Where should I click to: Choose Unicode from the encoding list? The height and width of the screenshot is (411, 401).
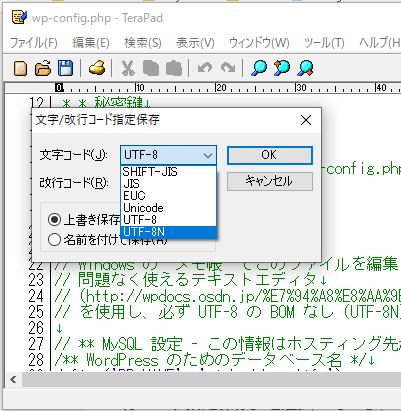168,208
